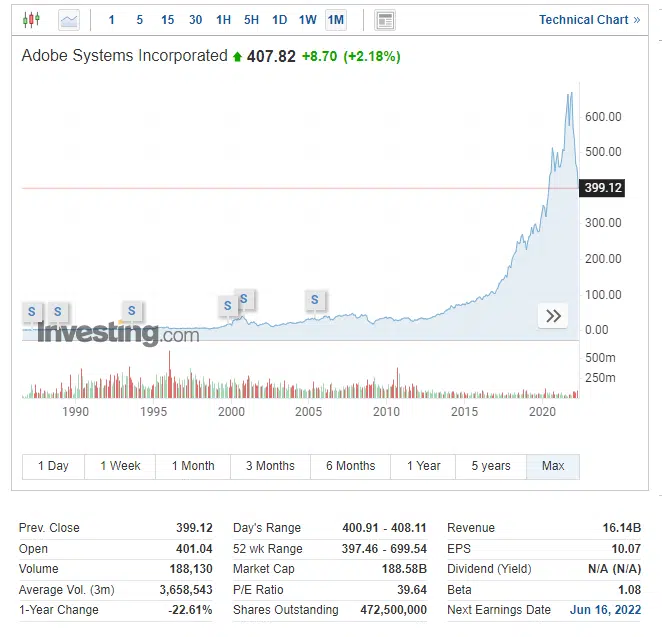Click the Day's Range value 400.91 - 408.11
Viewport: 662px width, 637px height.
point(384,528)
